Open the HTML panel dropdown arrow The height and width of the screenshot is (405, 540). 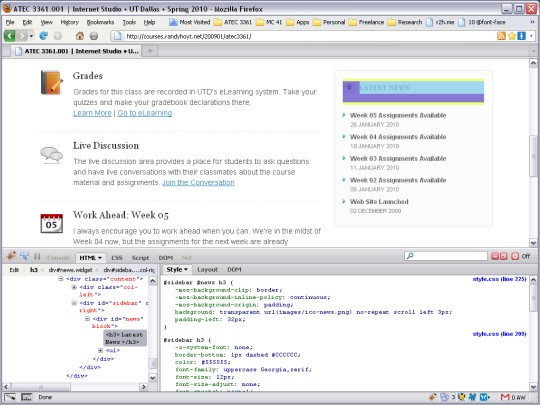tap(100, 258)
